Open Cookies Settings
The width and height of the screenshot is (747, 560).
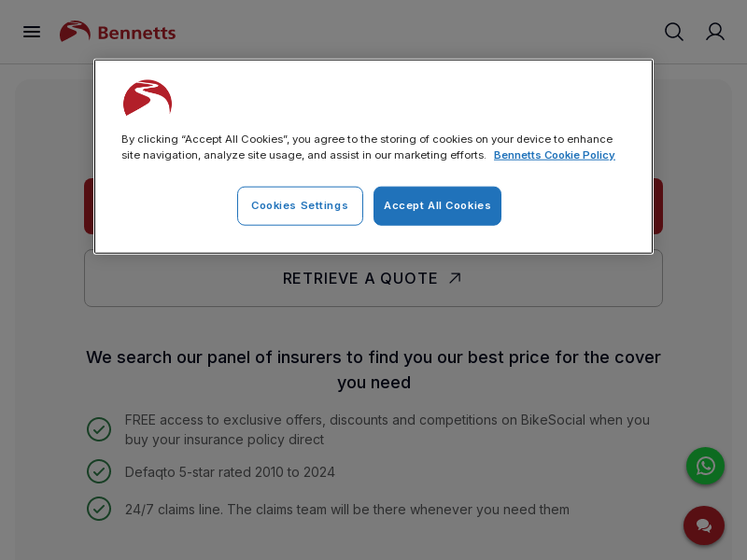tap(300, 205)
